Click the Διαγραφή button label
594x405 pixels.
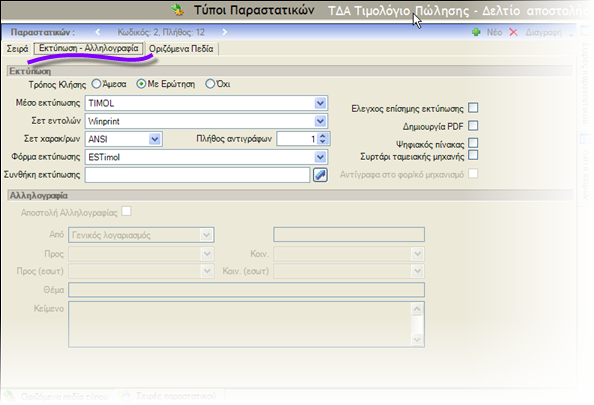click(x=544, y=32)
